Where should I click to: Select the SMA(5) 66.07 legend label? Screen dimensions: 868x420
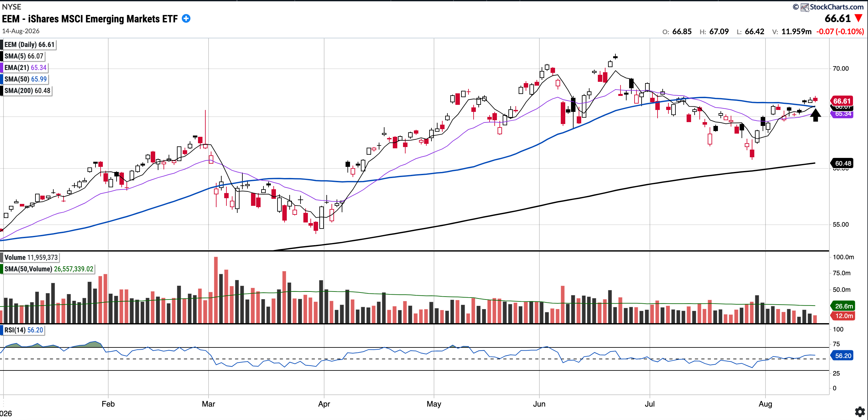24,56
